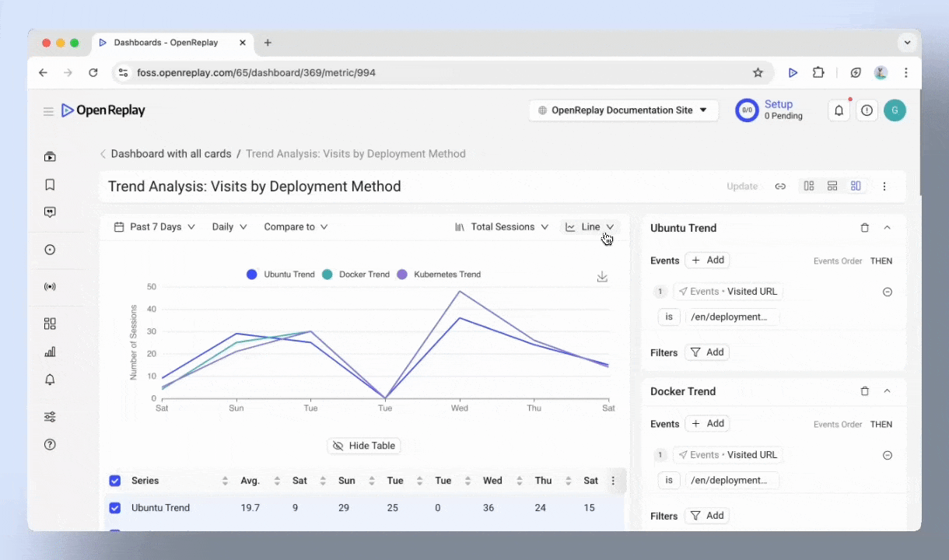Open the Line chart type dropdown
Image resolution: width=949 pixels, height=560 pixels.
590,227
